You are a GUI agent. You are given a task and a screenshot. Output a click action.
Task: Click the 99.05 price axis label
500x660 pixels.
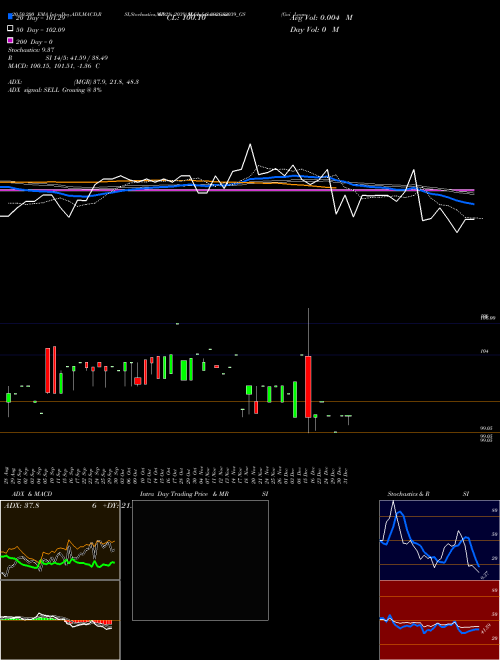click(486, 428)
